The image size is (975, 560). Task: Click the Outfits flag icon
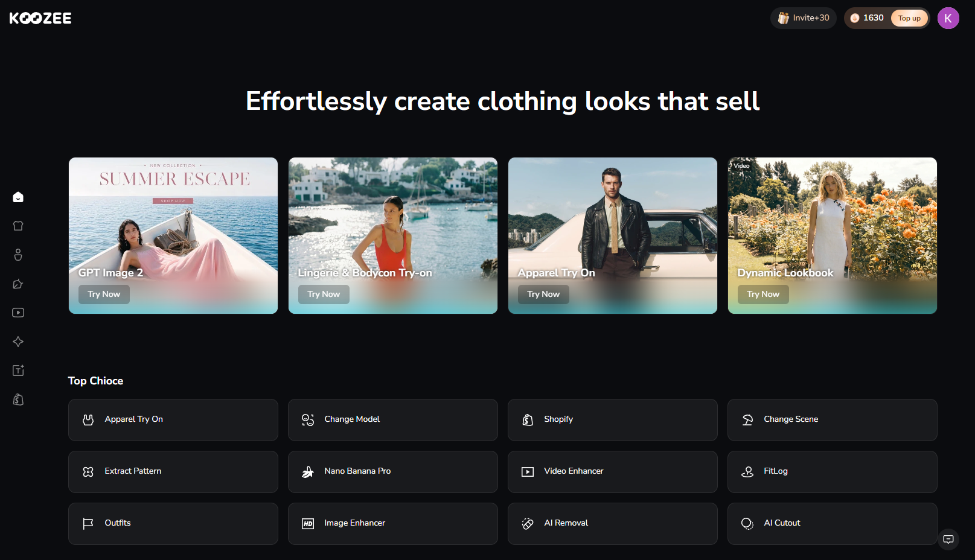click(88, 523)
